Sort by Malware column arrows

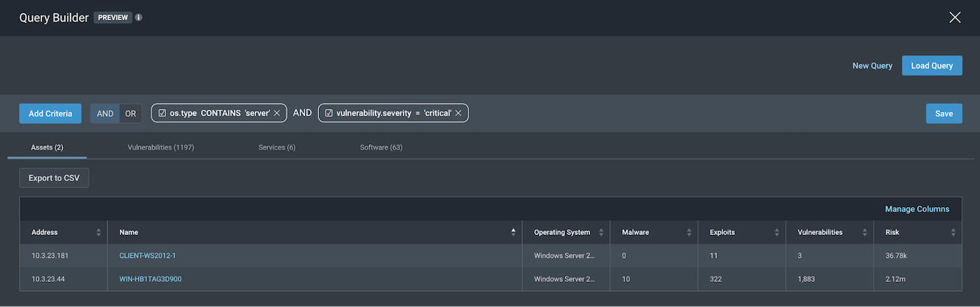(689, 232)
